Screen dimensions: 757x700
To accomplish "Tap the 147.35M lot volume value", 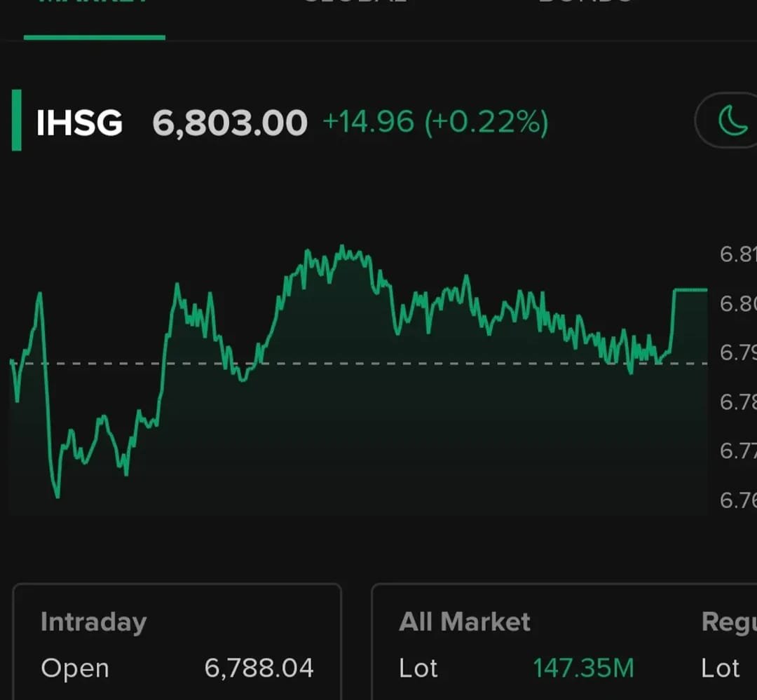I will [582, 668].
